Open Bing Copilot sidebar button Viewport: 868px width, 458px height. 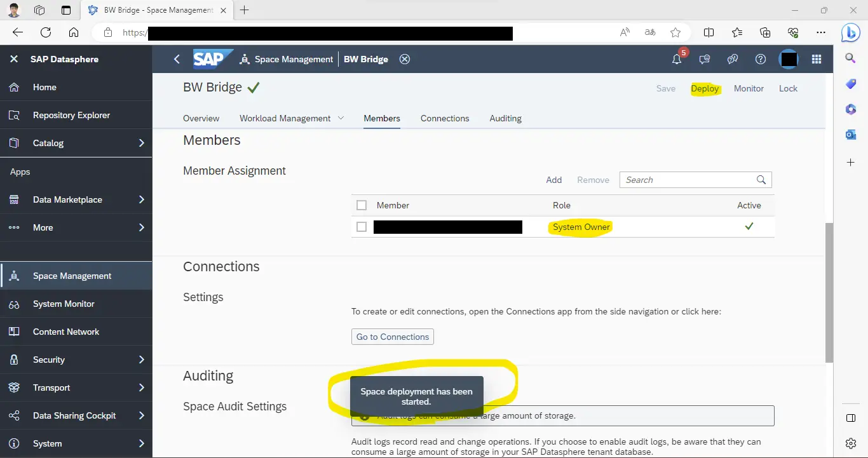[851, 32]
